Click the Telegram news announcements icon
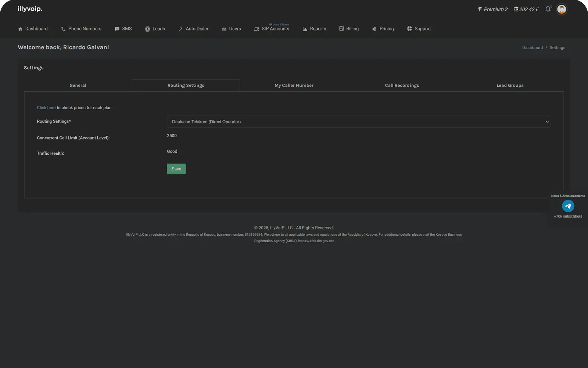Screen dimensions: 588x368 click(568, 206)
